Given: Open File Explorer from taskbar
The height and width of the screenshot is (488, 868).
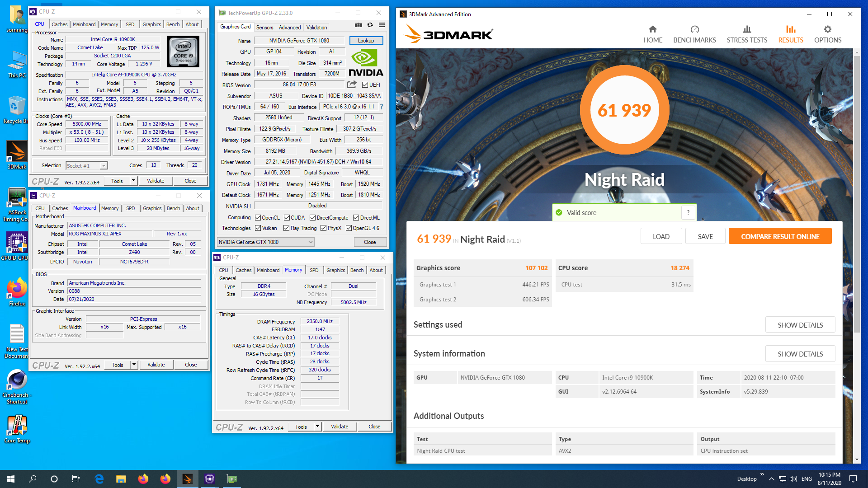Looking at the screenshot, I should coord(121,479).
